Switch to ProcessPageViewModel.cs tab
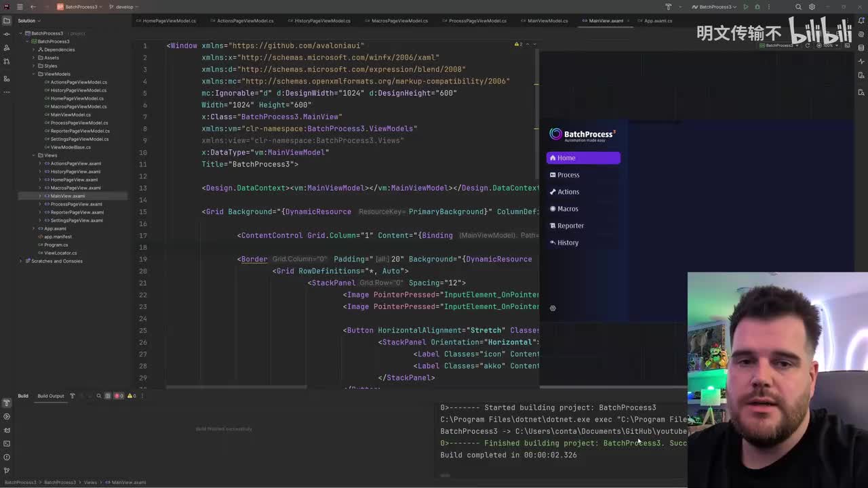 point(475,21)
